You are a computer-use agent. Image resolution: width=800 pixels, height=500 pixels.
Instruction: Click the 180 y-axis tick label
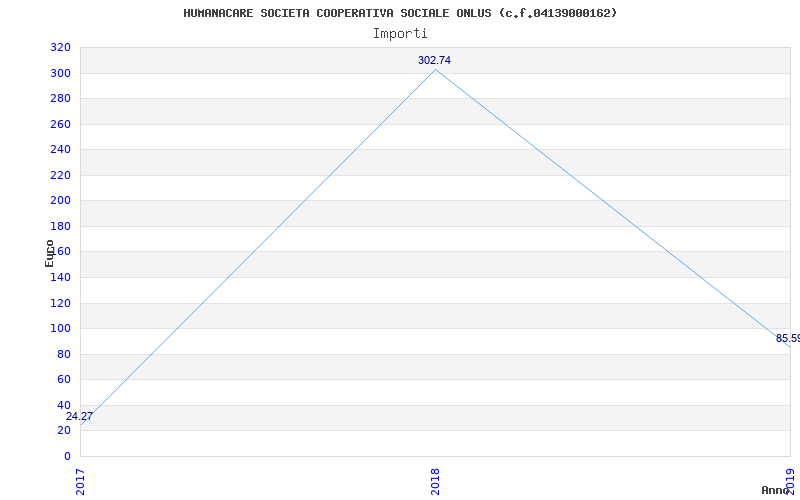tap(60, 226)
